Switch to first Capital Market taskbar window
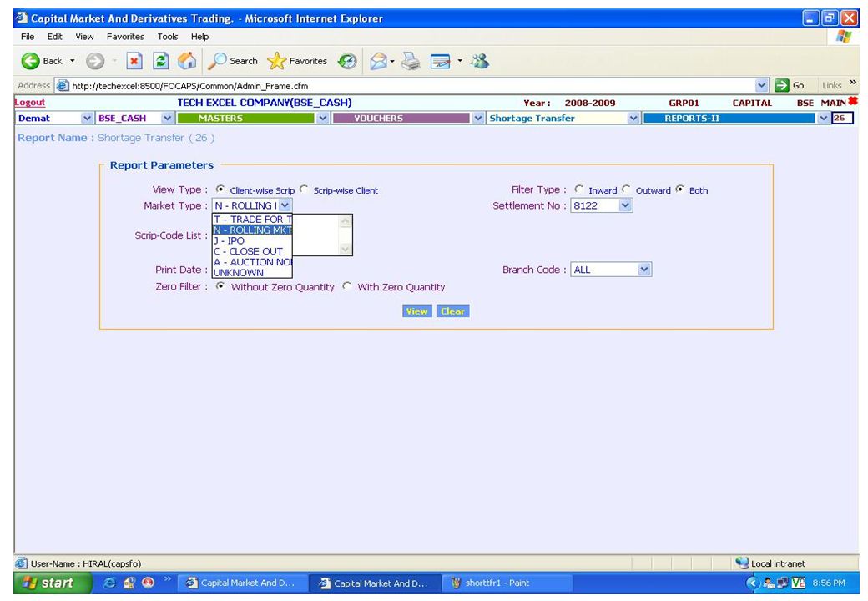 (243, 583)
